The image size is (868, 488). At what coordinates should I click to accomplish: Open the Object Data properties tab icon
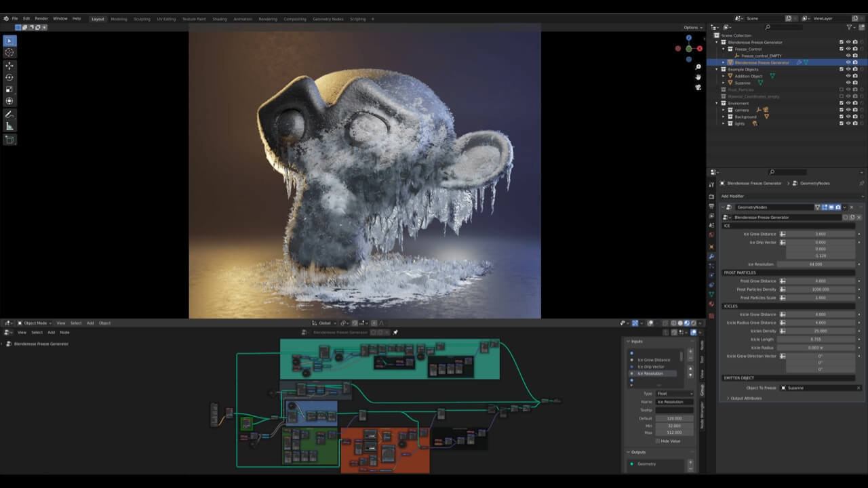(x=711, y=295)
